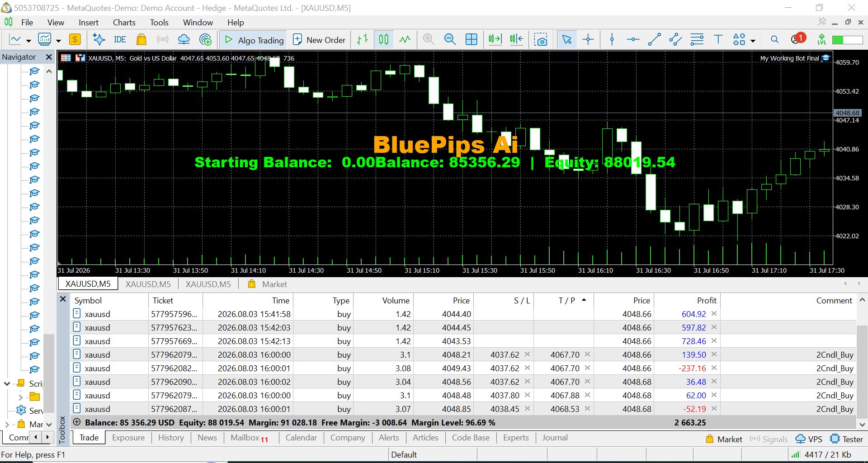The width and height of the screenshot is (868, 463).
Task: Select the text label tool
Action: click(x=718, y=40)
